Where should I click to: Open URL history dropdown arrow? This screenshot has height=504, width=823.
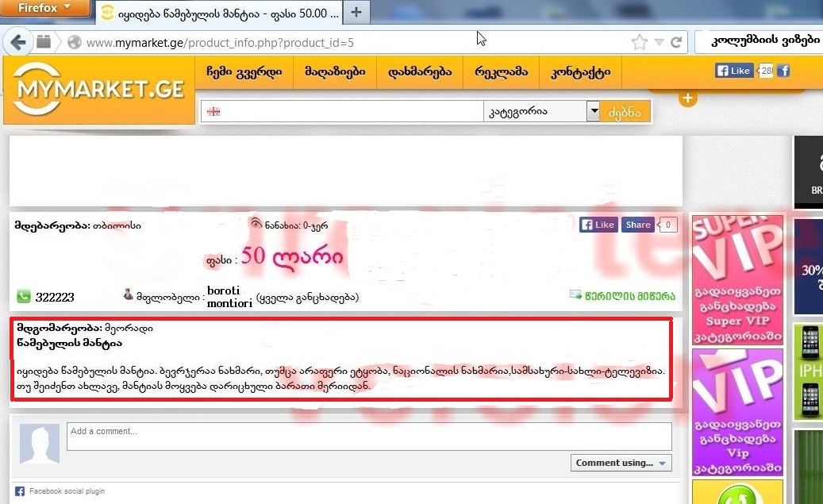point(660,42)
